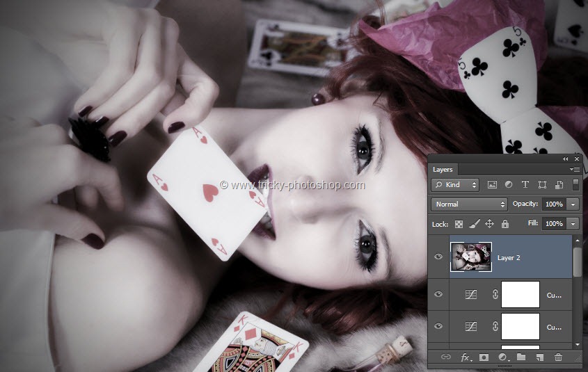Delete layer using trash icon
Image resolution: width=588 pixels, height=372 pixels.
point(558,357)
